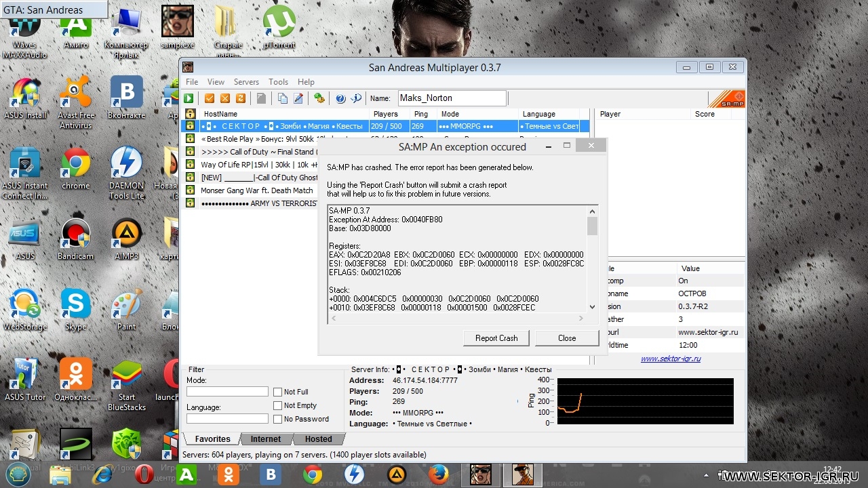Click the Report Crash button
The height and width of the screenshot is (488, 868).
pos(496,338)
